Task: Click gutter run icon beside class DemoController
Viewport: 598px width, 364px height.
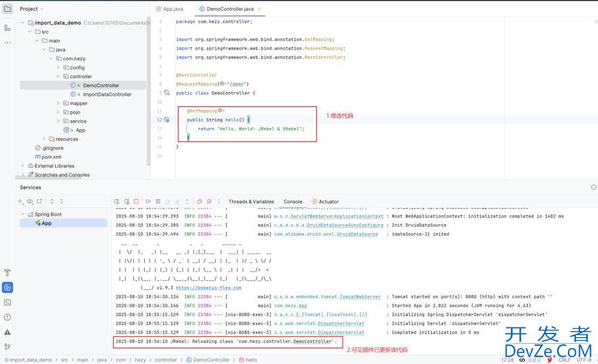Action: (167, 93)
